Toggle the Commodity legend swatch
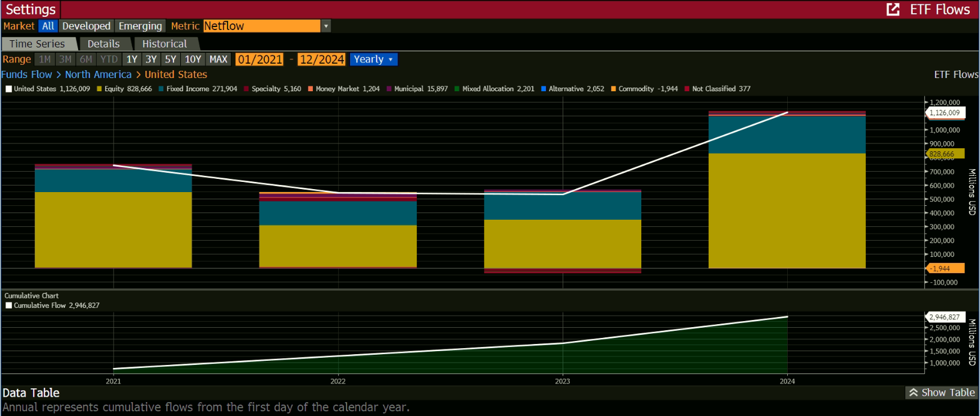This screenshot has width=980, height=416. 614,89
